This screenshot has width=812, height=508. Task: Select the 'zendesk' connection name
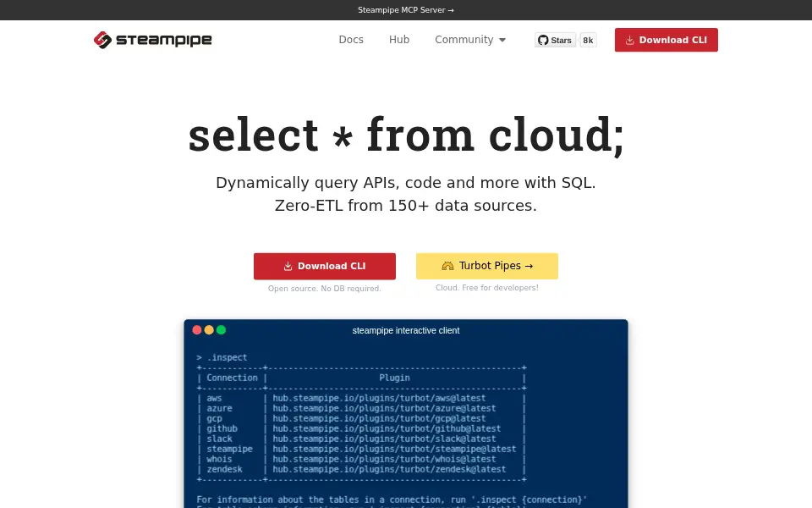click(x=225, y=469)
